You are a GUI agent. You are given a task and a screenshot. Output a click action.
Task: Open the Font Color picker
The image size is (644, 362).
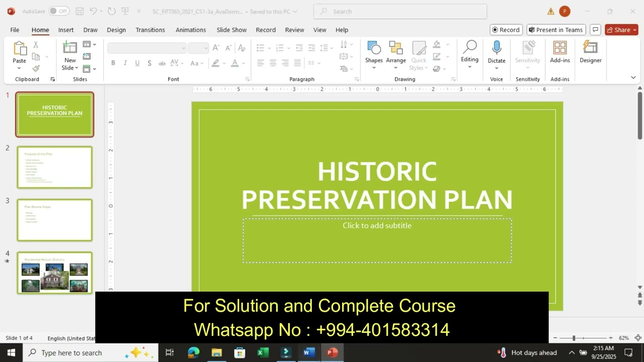click(234, 63)
